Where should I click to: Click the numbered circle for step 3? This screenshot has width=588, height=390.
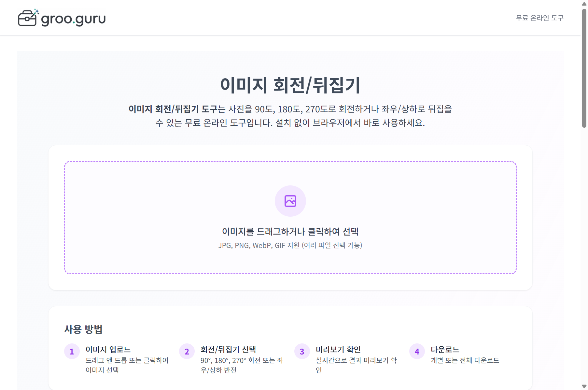(x=302, y=352)
